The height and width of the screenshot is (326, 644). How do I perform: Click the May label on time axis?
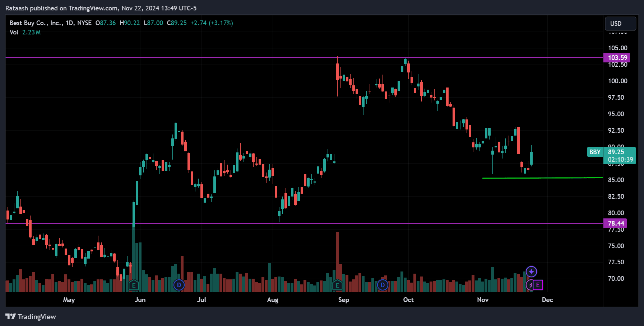click(x=69, y=300)
